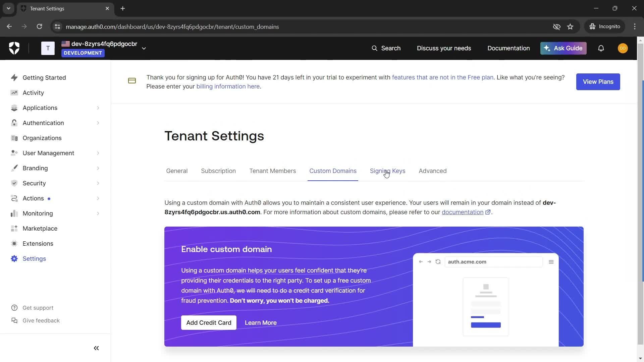Switch to the Advanced tab
The image size is (644, 362).
click(x=432, y=171)
